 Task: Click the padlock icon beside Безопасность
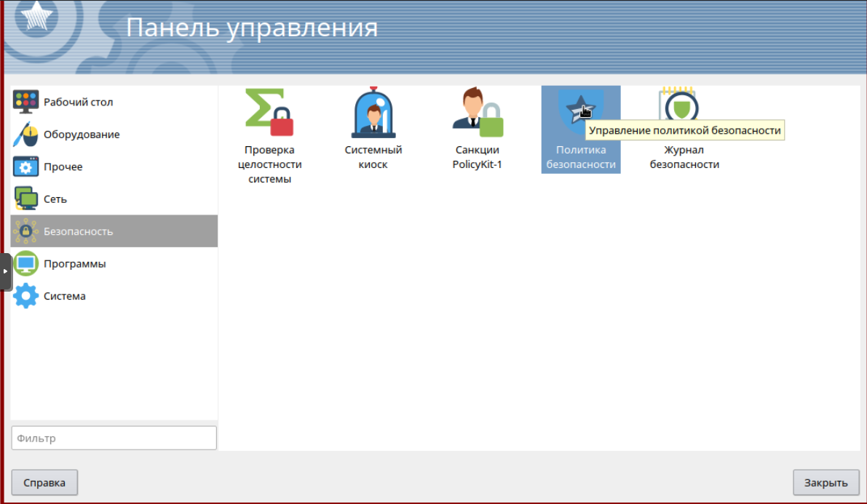tap(26, 231)
